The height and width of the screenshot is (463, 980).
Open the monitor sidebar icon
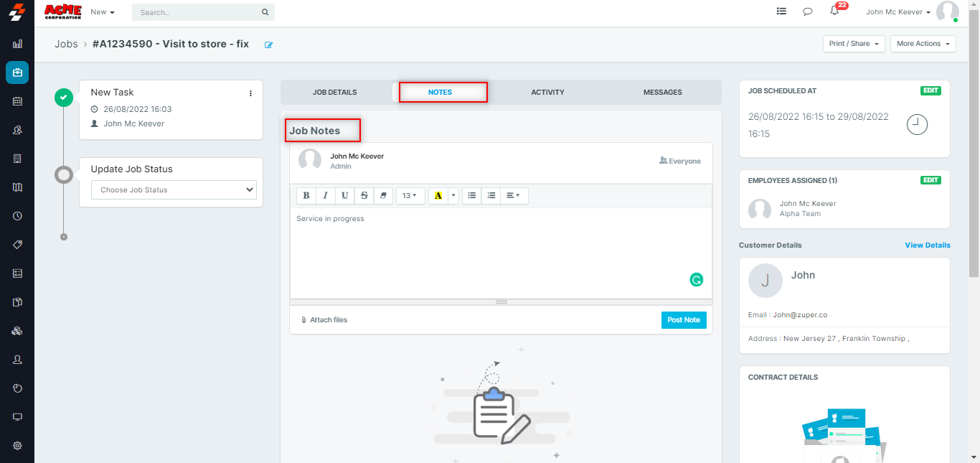point(17,417)
